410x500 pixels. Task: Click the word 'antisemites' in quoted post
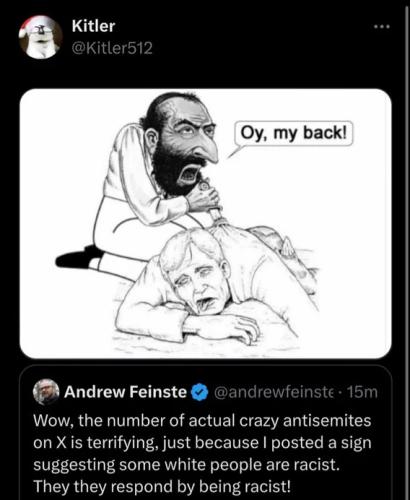point(327,421)
